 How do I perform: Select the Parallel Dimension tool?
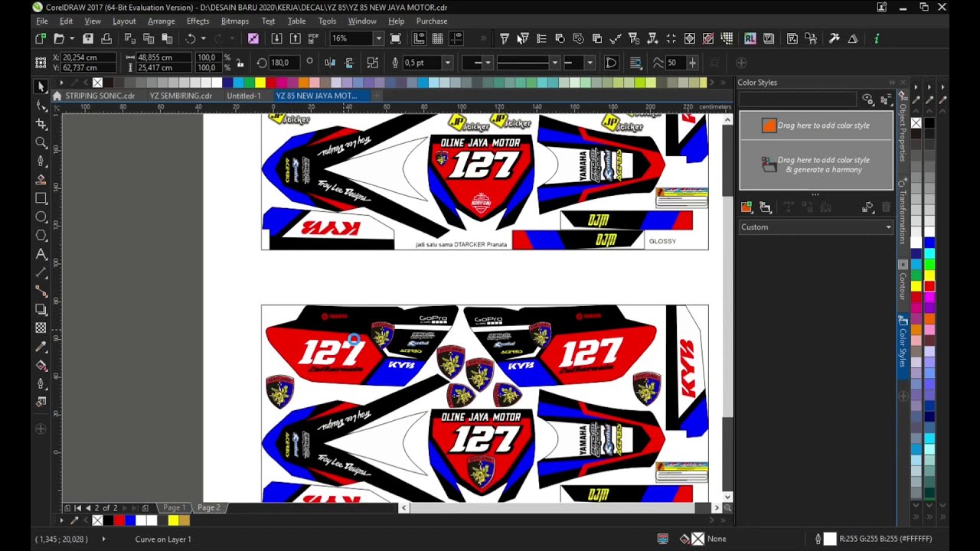pos(41,272)
